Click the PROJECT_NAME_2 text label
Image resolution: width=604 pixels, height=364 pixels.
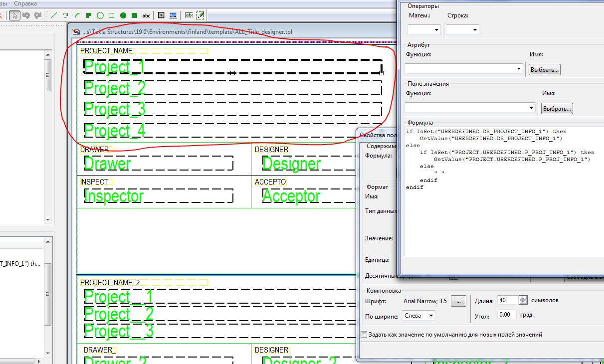[110, 283]
